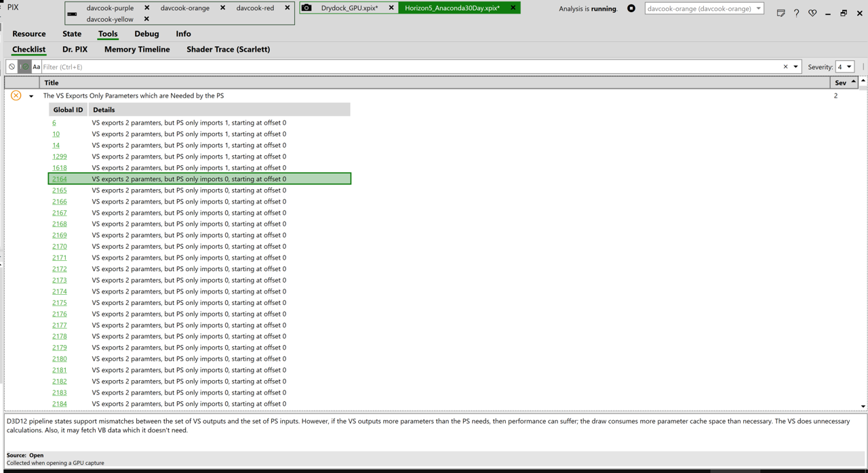This screenshot has width=868, height=473.
Task: Close the davcook-red connection
Action: click(288, 8)
